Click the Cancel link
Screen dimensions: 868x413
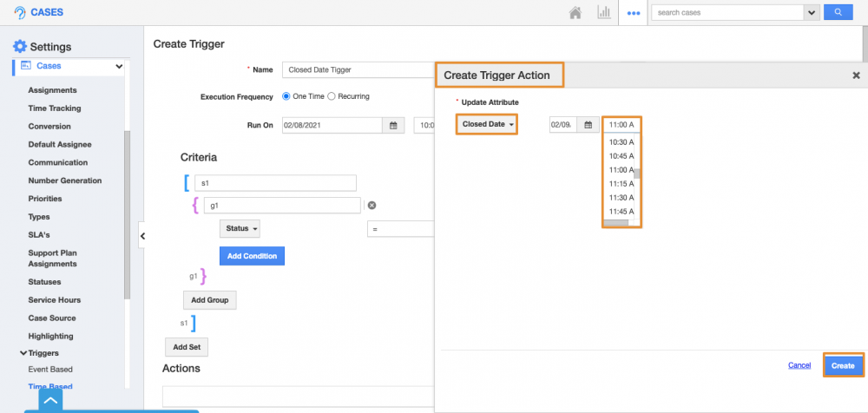coord(799,365)
